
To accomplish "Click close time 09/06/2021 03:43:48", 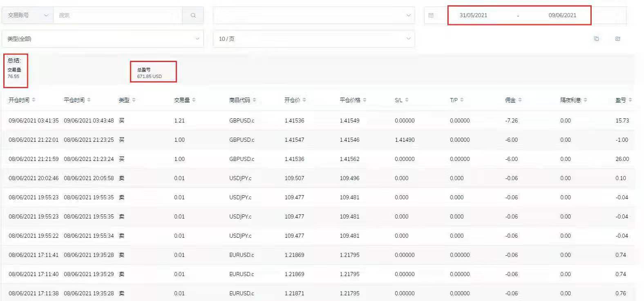I will (89, 121).
